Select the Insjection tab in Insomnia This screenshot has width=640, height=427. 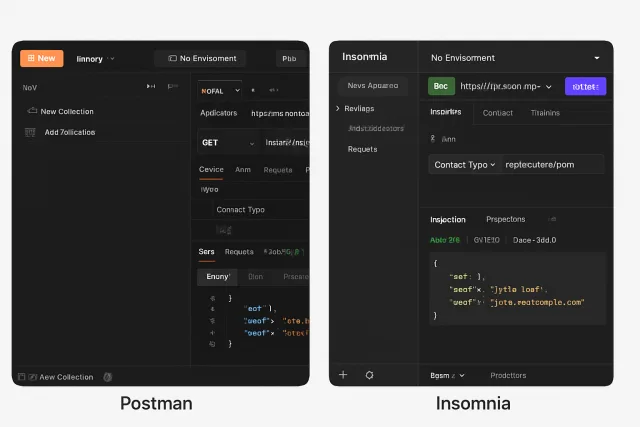click(x=448, y=220)
